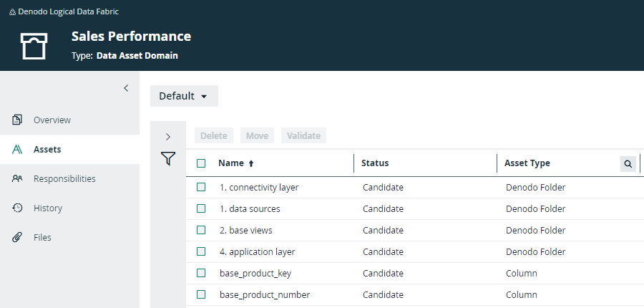Click Candidate status of base_product_key

(383, 273)
